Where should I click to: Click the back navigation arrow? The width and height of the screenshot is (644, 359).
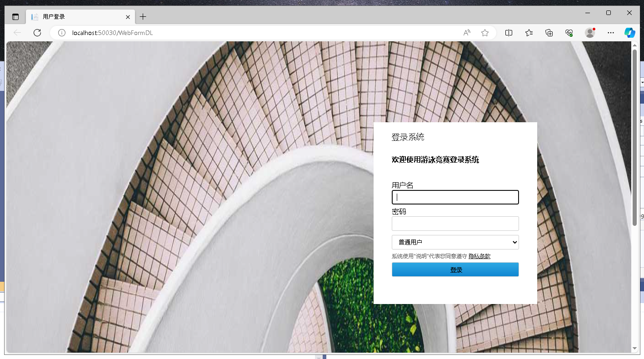(17, 33)
